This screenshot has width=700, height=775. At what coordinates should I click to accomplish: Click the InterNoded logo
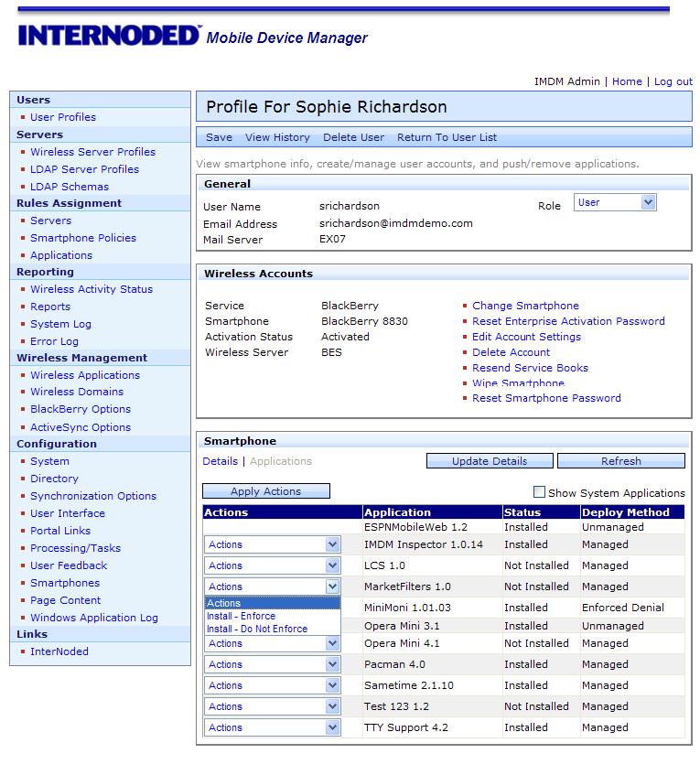pyautogui.click(x=109, y=36)
